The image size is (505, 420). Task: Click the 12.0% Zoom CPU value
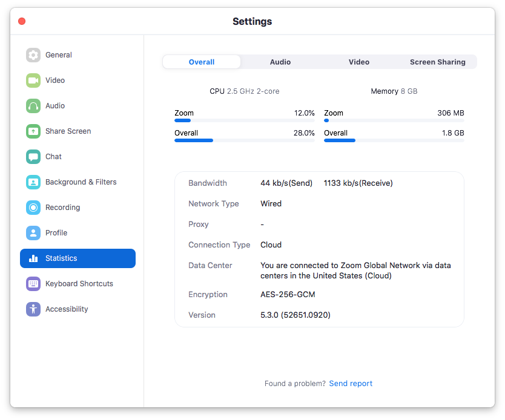click(305, 113)
